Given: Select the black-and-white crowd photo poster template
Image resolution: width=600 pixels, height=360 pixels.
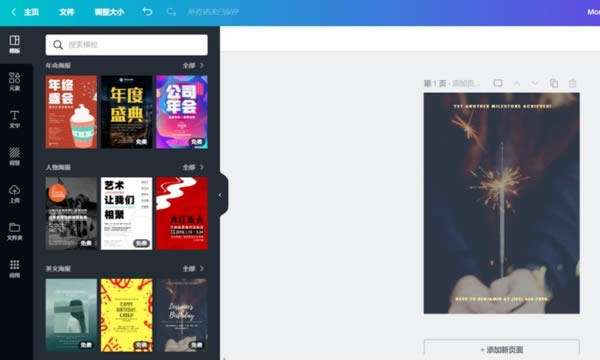Looking at the screenshot, I should pos(71,213).
